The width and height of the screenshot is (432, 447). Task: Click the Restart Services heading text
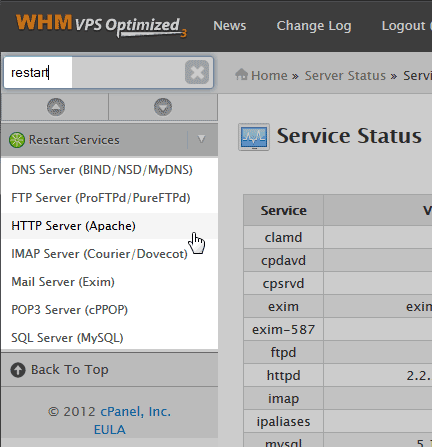pyautogui.click(x=74, y=140)
